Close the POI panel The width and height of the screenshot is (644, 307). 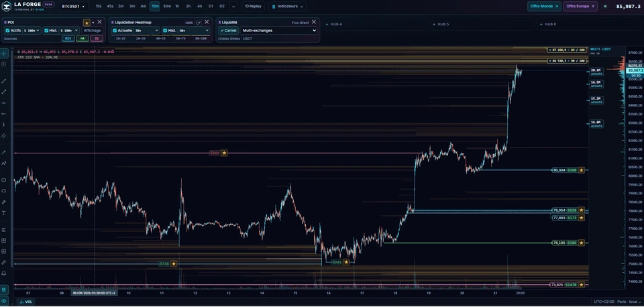(x=99, y=22)
